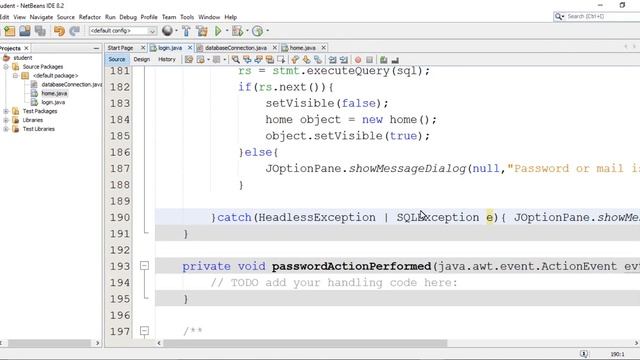Image resolution: width=640 pixels, height=360 pixels.
Task: Open the Run Project dropdown arrow
Action: [227, 31]
